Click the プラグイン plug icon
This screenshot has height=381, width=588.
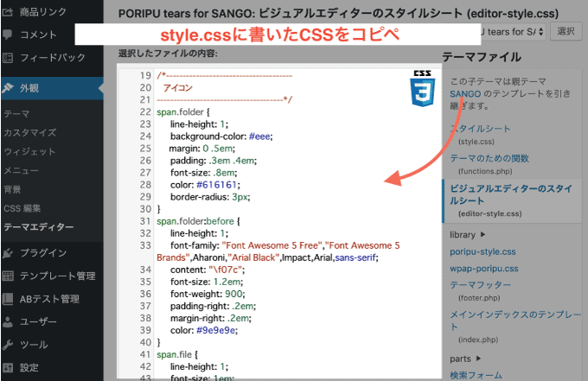7,253
